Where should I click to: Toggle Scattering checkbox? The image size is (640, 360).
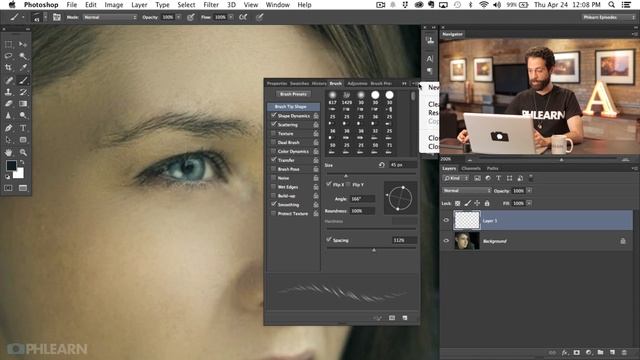tap(273, 124)
